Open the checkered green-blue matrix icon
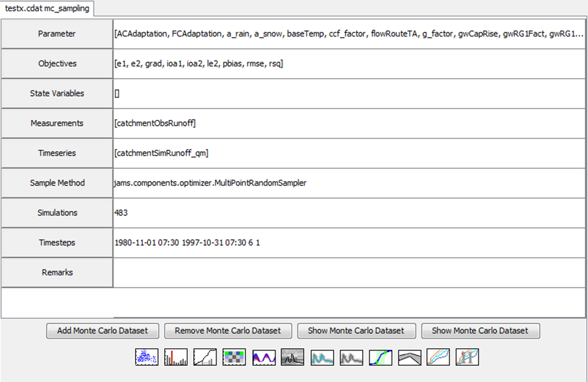 point(234,357)
